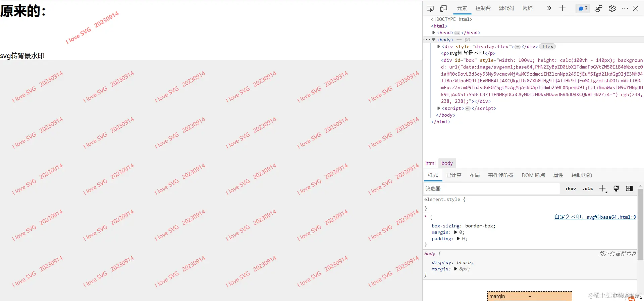Switch to the 网络 tab
Viewport: 644px width, 301px height.
(528, 8)
